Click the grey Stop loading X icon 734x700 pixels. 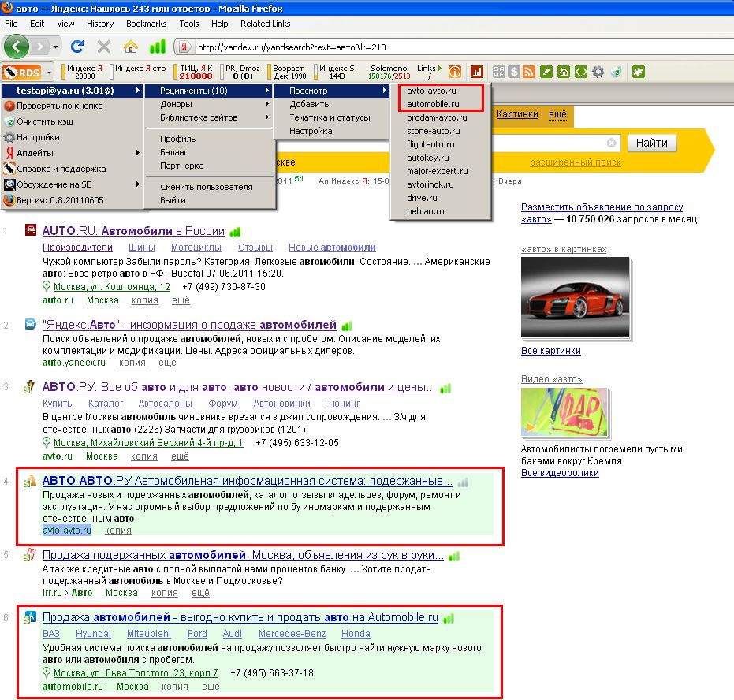click(x=104, y=47)
